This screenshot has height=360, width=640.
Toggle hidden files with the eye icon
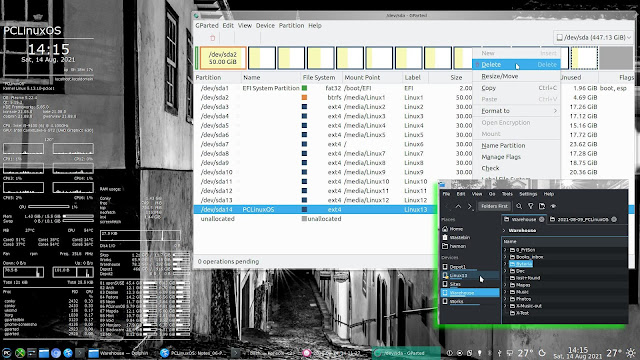point(553,206)
